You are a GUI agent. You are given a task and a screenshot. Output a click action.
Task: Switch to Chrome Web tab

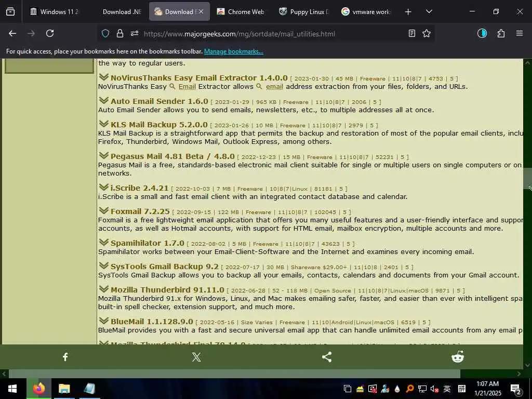(x=242, y=12)
